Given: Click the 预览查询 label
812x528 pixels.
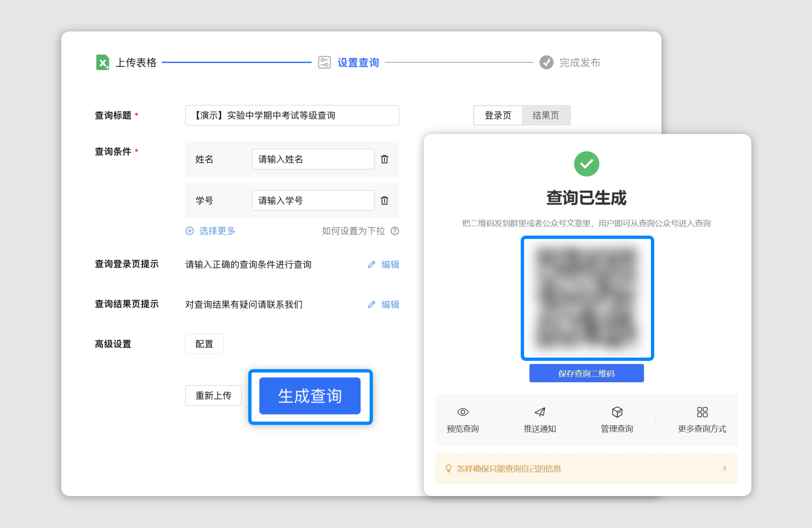Looking at the screenshot, I should [x=463, y=429].
